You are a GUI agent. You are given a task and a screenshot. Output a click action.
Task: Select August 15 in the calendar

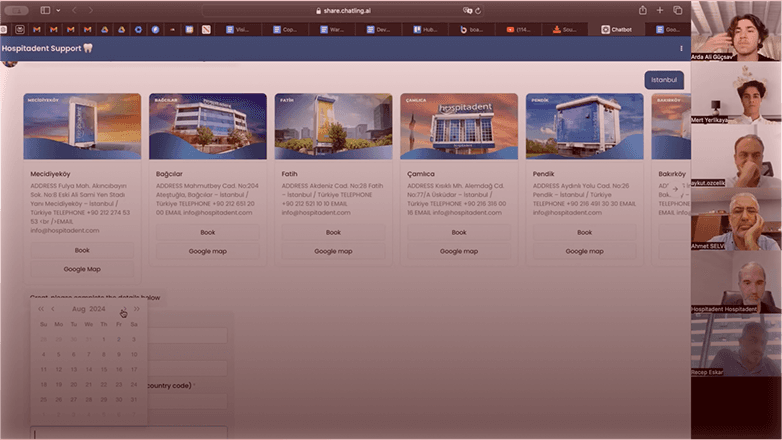click(104, 370)
